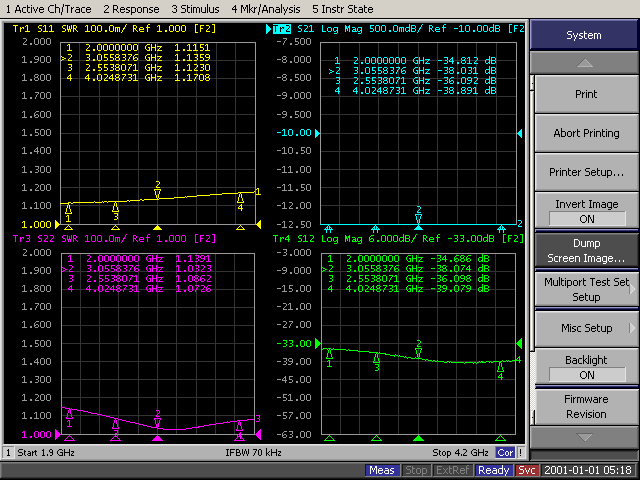
Task: Open the Instr State menu
Action: [343, 8]
